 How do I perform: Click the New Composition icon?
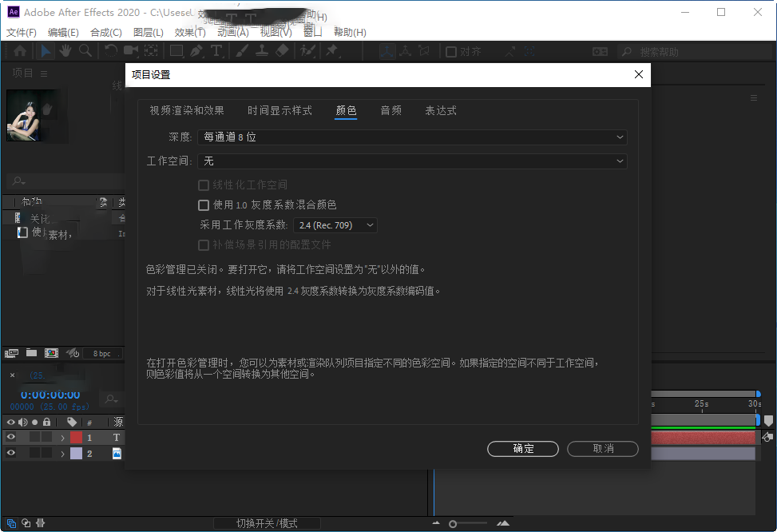pyautogui.click(x=52, y=353)
